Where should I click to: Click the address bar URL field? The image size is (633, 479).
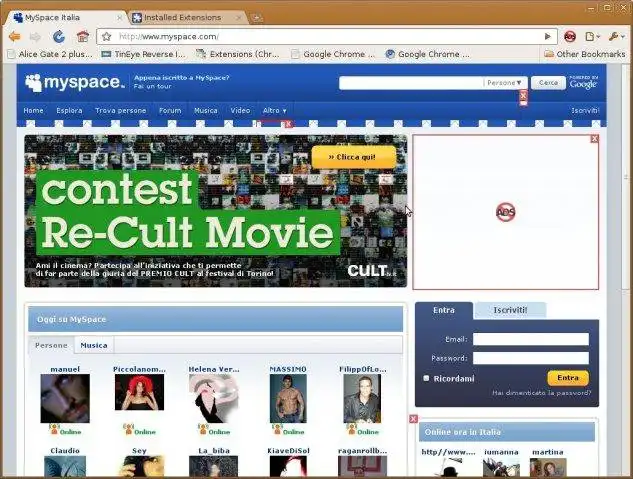(327, 37)
